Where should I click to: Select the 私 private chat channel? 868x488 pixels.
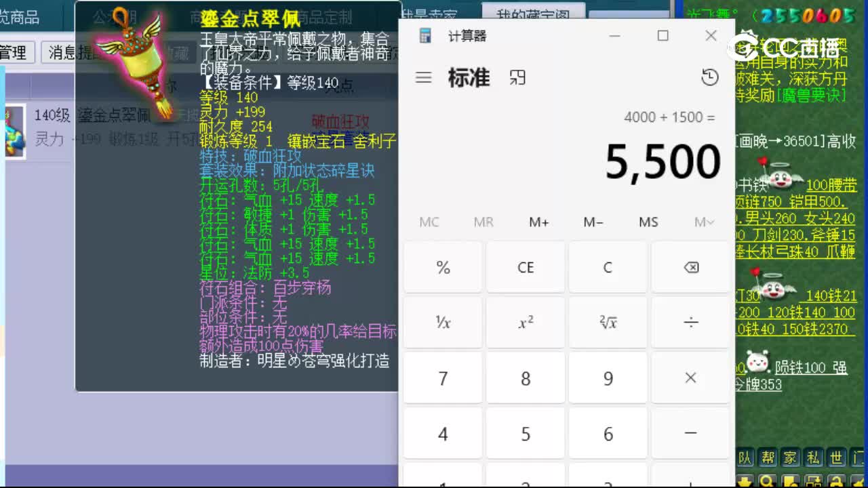(x=814, y=458)
